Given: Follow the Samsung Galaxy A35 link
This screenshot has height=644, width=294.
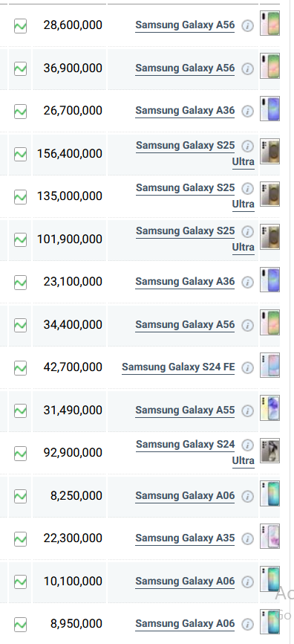Looking at the screenshot, I should 185,538.
